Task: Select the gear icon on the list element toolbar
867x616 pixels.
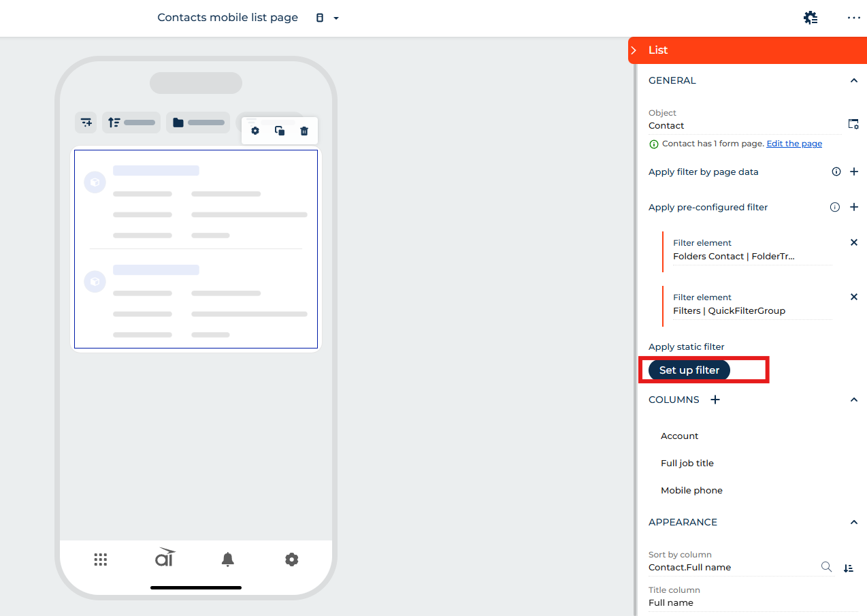Action: (255, 131)
